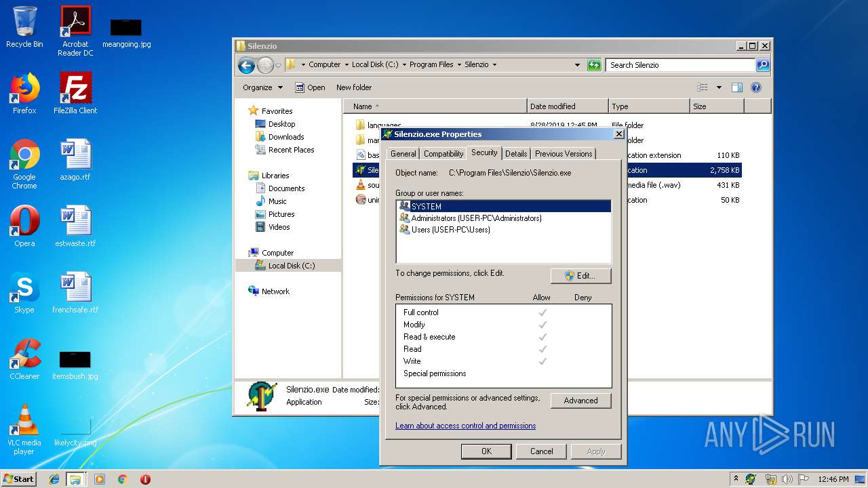Launch Skype from desktop
Image resolution: width=868 pixels, height=488 pixels.
tap(24, 293)
